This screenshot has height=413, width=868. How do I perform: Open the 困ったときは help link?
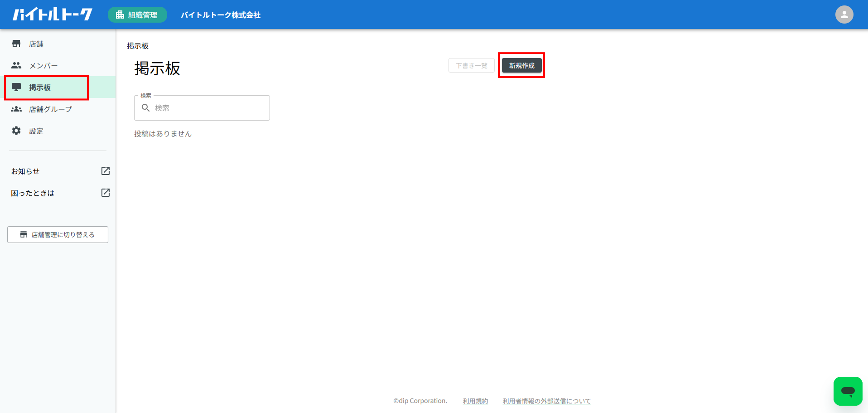click(x=33, y=193)
